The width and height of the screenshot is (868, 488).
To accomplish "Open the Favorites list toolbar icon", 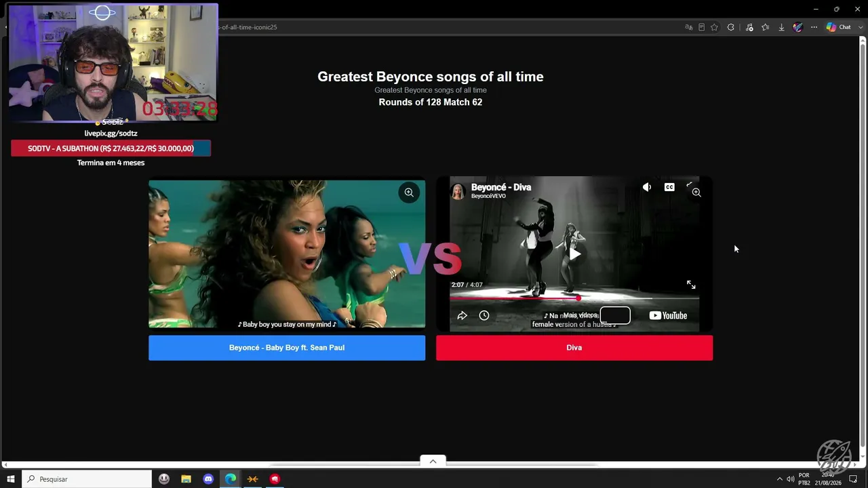I will coord(766,27).
